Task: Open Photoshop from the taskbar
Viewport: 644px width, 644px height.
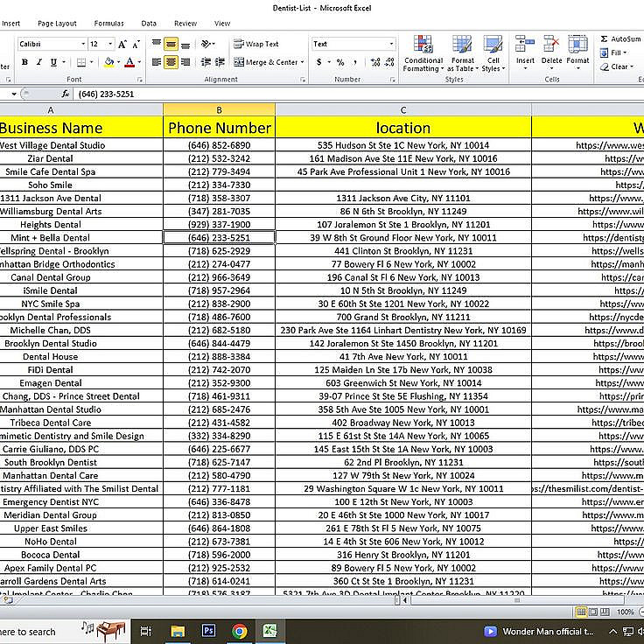Action: click(x=208, y=631)
